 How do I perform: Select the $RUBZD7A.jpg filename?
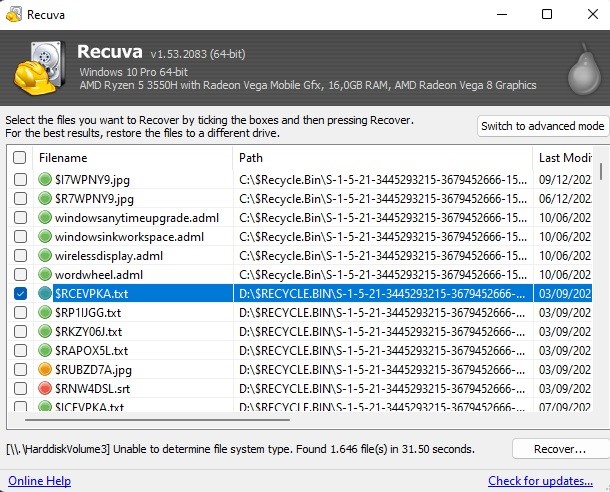[x=93, y=370]
